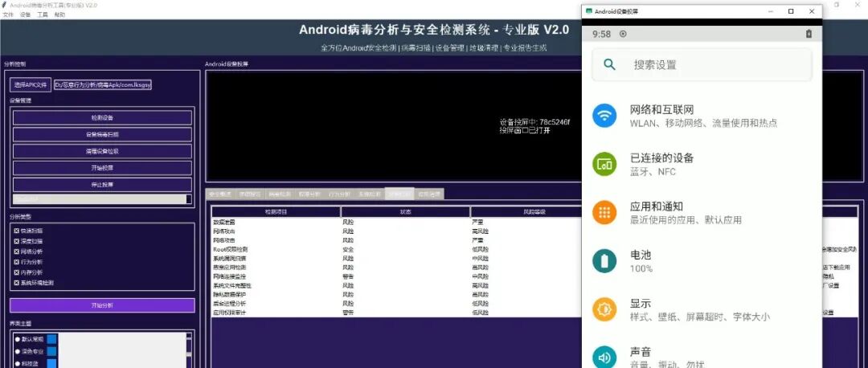Screen dimensions: 868x368
Task: Toggle the 深度扫描 checkbox
Action: 17,241
